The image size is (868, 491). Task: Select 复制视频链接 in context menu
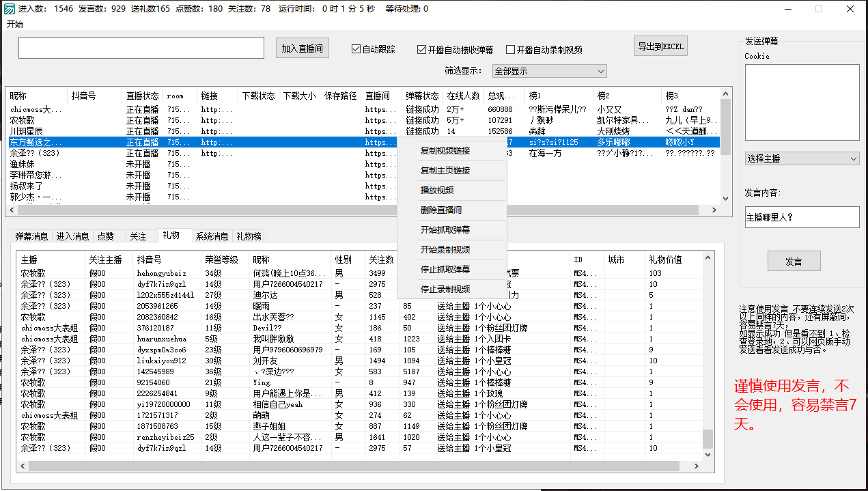[445, 151]
